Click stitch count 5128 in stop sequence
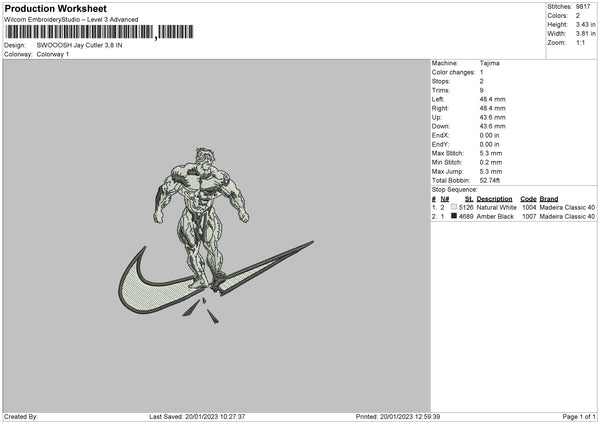The height and width of the screenshot is (424, 600). [x=466, y=207]
